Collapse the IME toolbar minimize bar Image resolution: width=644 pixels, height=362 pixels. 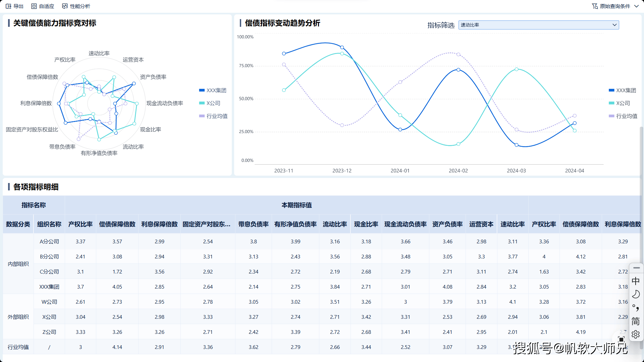point(636,268)
